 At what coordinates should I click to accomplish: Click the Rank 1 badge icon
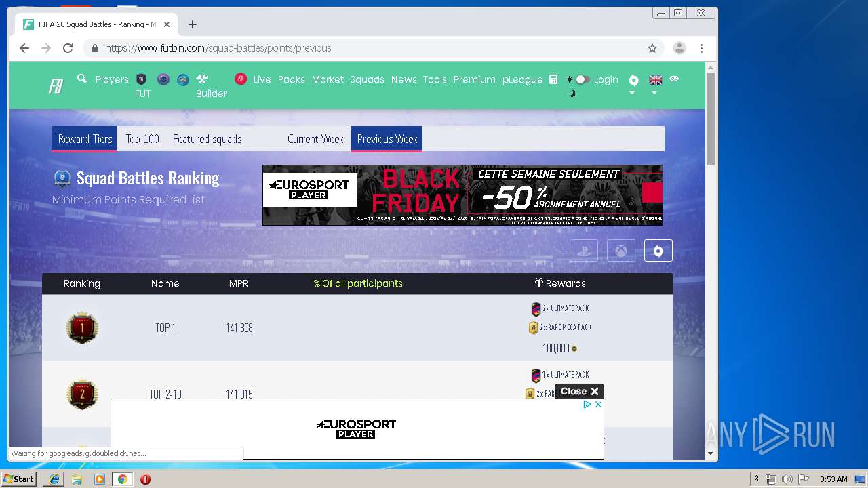82,328
